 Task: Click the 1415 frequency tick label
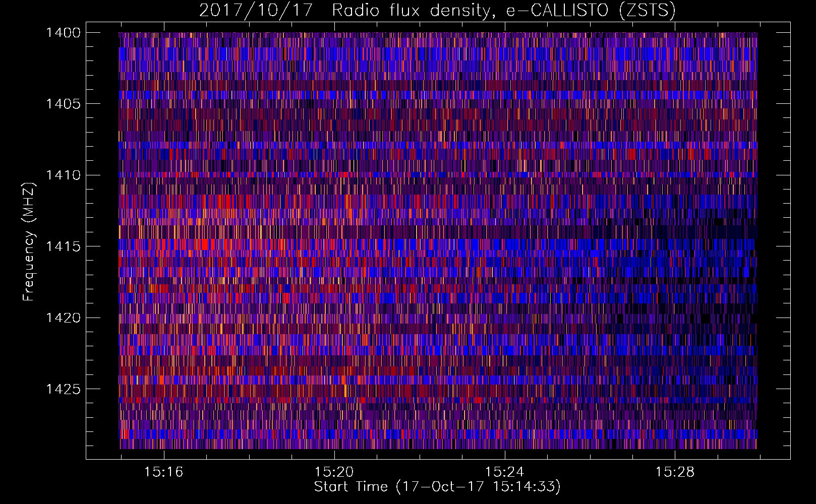click(x=63, y=246)
